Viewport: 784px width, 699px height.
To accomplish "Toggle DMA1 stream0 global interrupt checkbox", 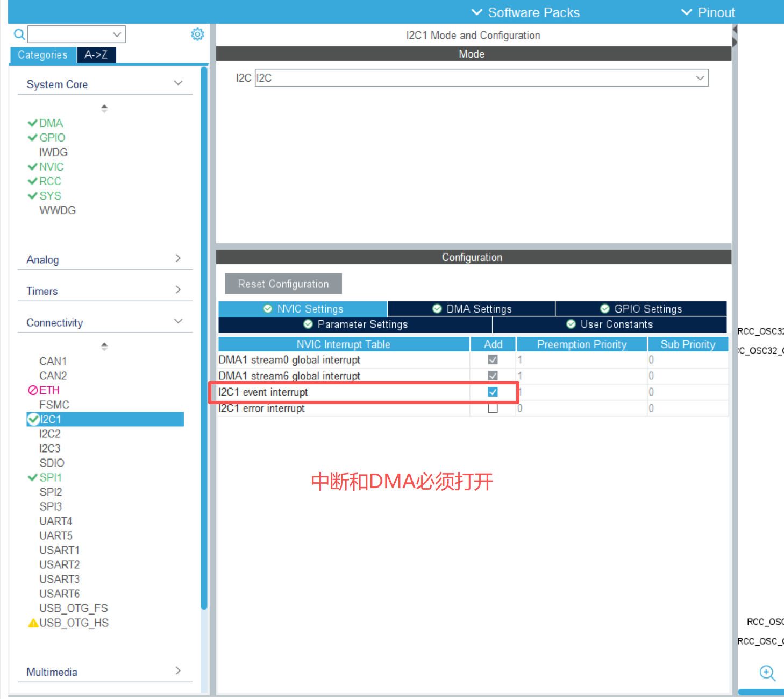I will (x=493, y=359).
